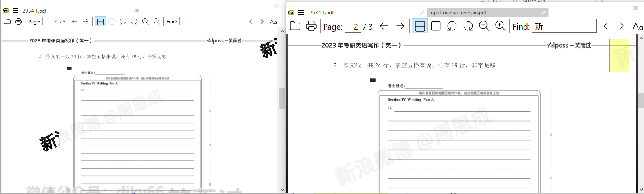Zoom out in the right window
The height and width of the screenshot is (194, 644).
pos(484,26)
